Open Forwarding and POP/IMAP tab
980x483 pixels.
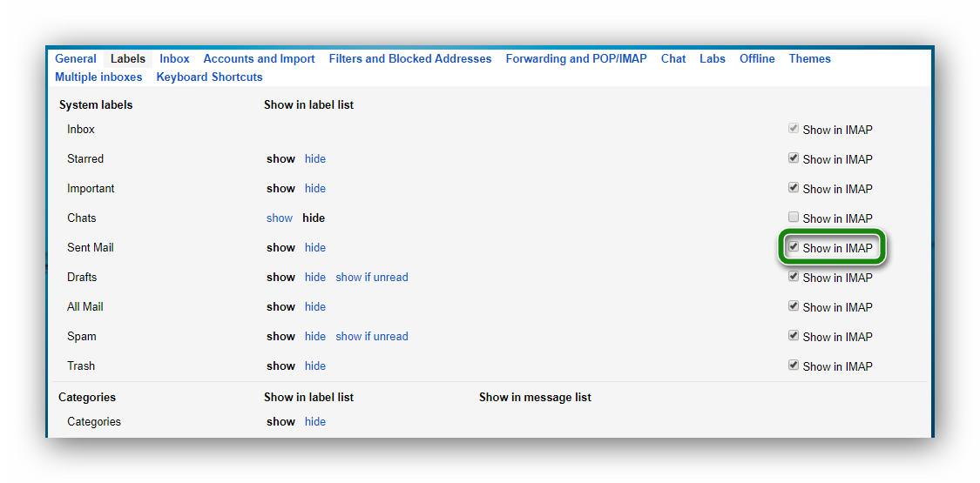[576, 59]
